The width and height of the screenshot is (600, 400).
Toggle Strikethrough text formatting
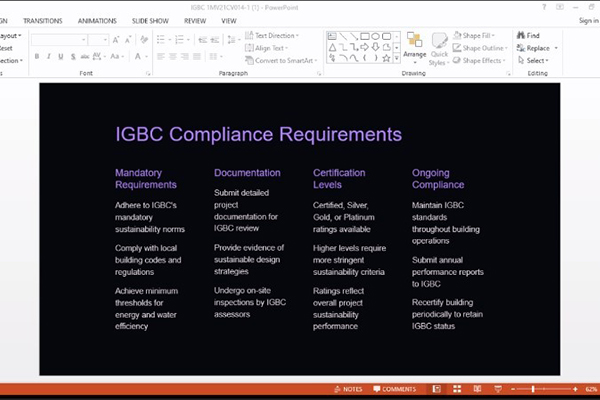pyautogui.click(x=85, y=57)
